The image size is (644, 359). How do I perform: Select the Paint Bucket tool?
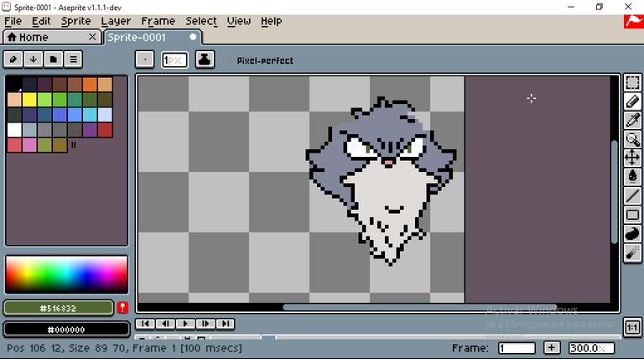tap(632, 177)
